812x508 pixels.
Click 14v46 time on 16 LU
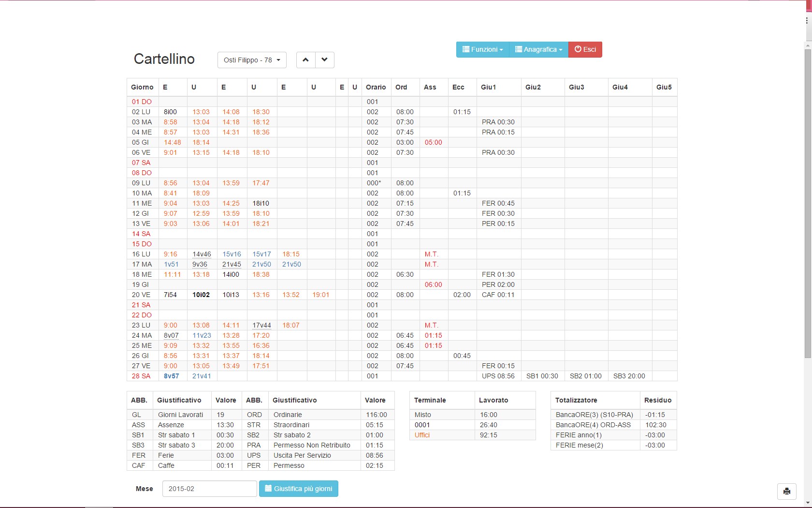[x=202, y=254]
